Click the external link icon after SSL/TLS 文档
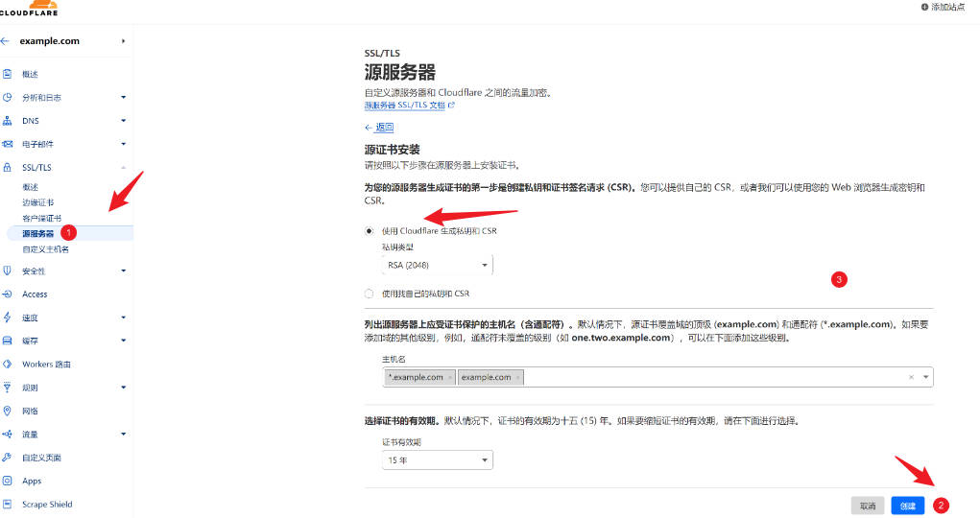The image size is (980, 518). [x=451, y=105]
